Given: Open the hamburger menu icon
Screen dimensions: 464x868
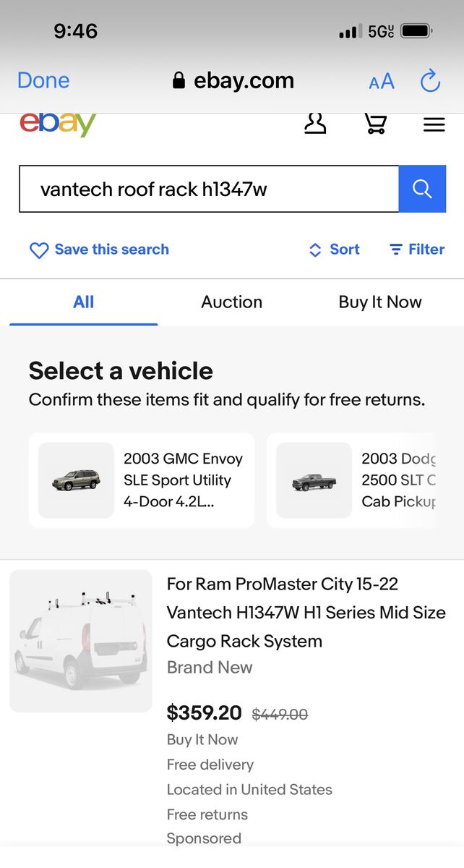Looking at the screenshot, I should click(434, 125).
